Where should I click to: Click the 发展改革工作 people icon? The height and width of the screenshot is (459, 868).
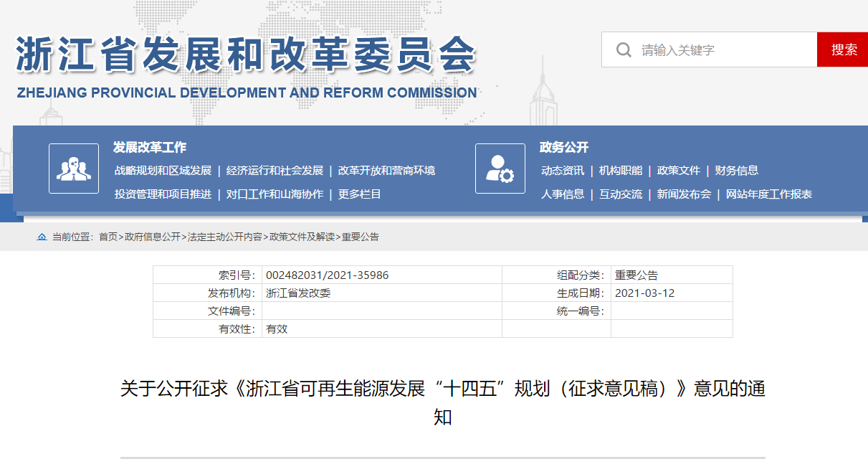(x=74, y=169)
